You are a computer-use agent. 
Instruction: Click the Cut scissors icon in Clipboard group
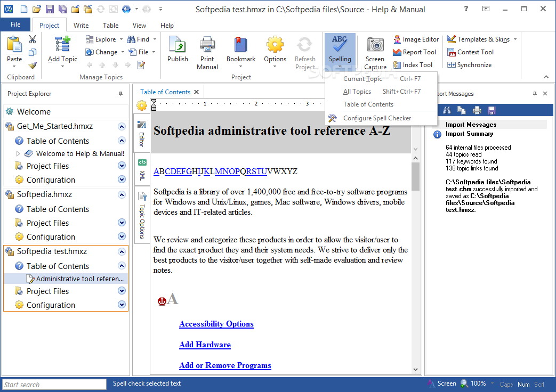coord(33,39)
